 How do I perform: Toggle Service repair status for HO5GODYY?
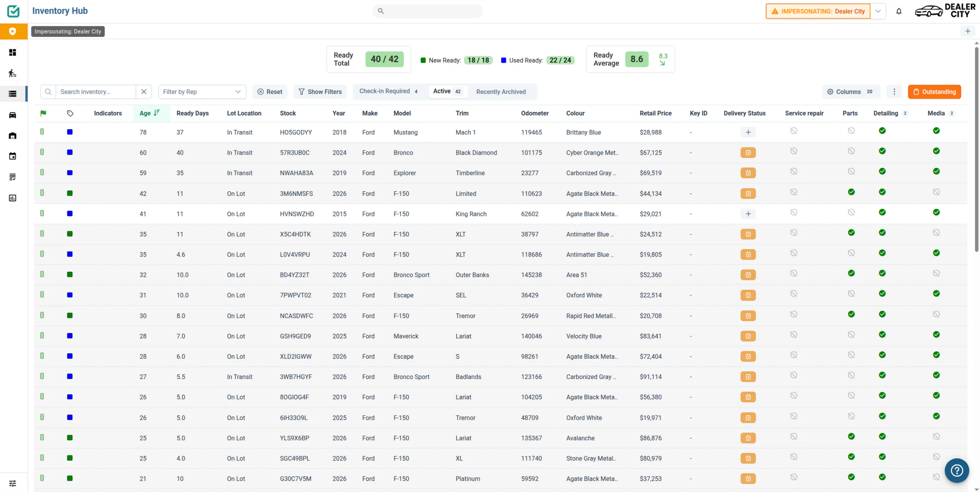click(793, 131)
